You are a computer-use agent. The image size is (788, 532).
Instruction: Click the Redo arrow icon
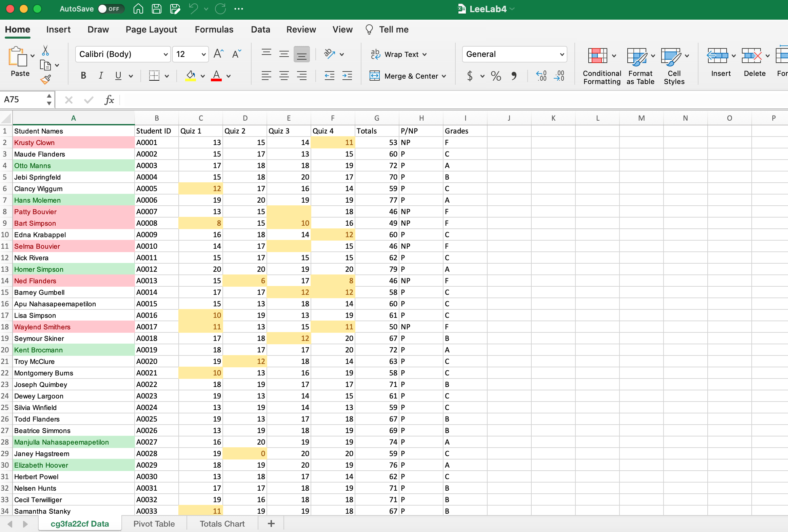(x=220, y=9)
